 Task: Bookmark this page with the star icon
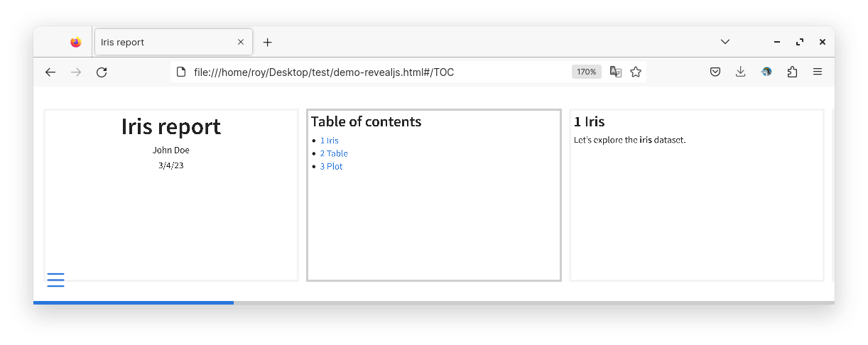coord(636,72)
